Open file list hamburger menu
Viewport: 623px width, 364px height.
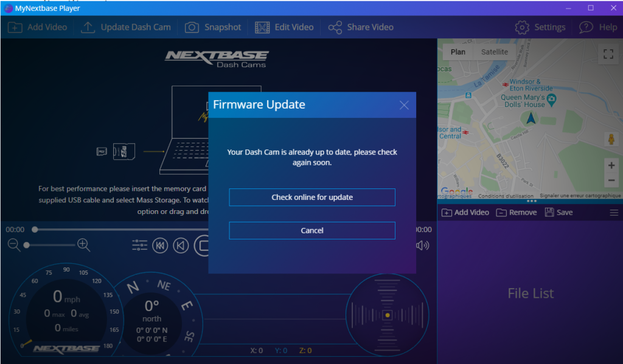coord(614,213)
